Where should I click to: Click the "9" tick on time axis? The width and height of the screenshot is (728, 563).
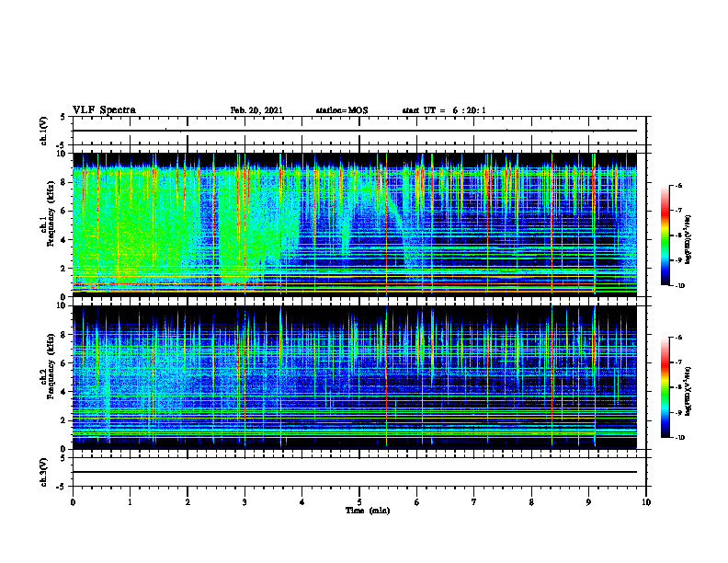click(x=588, y=502)
